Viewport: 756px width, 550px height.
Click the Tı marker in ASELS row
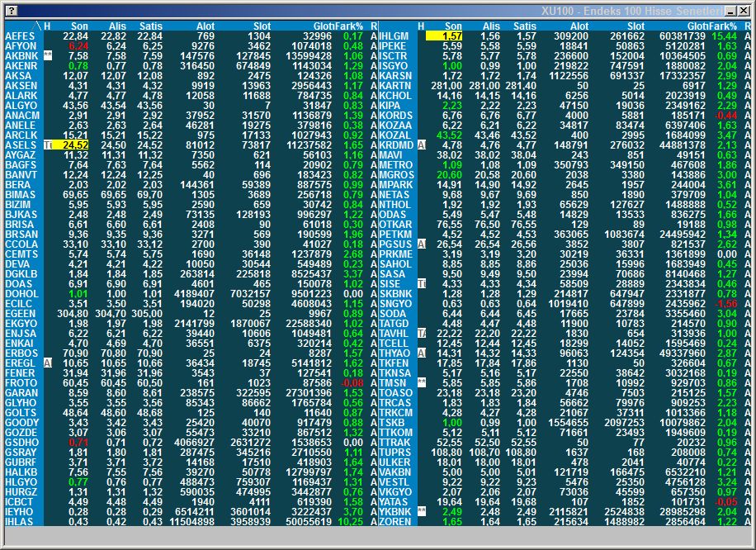[48, 145]
